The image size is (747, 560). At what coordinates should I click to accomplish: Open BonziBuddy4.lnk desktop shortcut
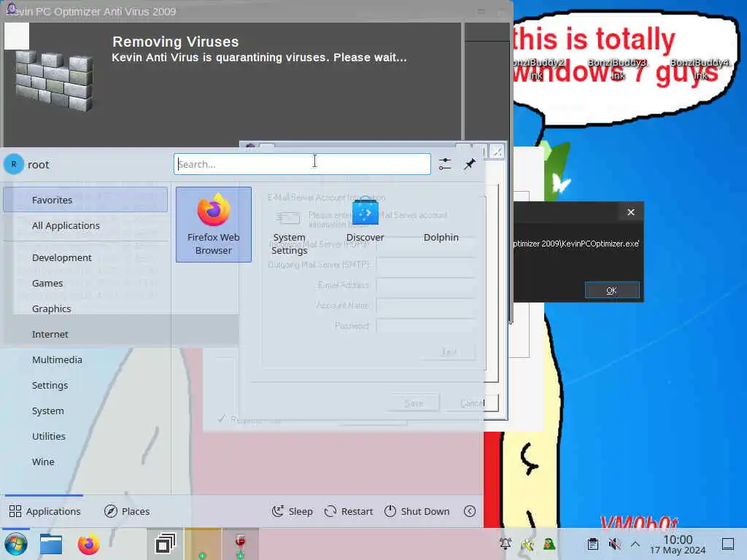(700, 68)
